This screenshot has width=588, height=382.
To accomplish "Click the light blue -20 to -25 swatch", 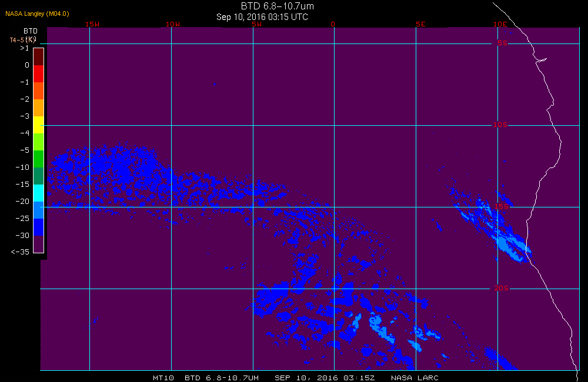I will (39, 210).
